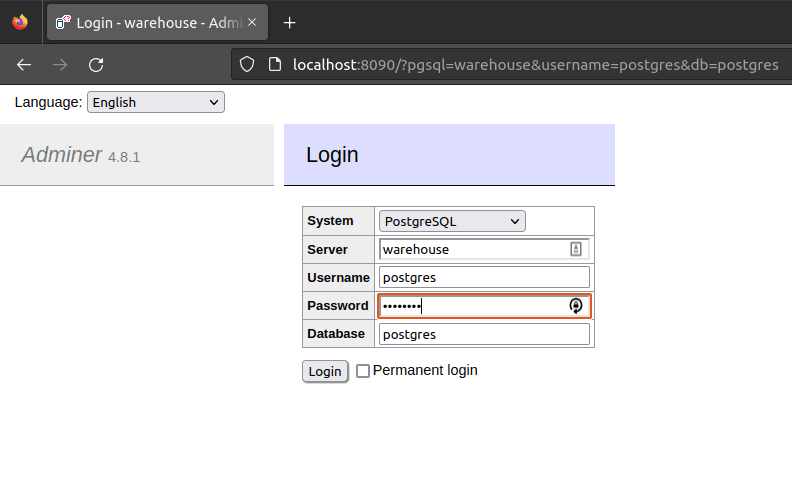
Task: Select the Login - warehouse browser tab
Action: (x=157, y=22)
